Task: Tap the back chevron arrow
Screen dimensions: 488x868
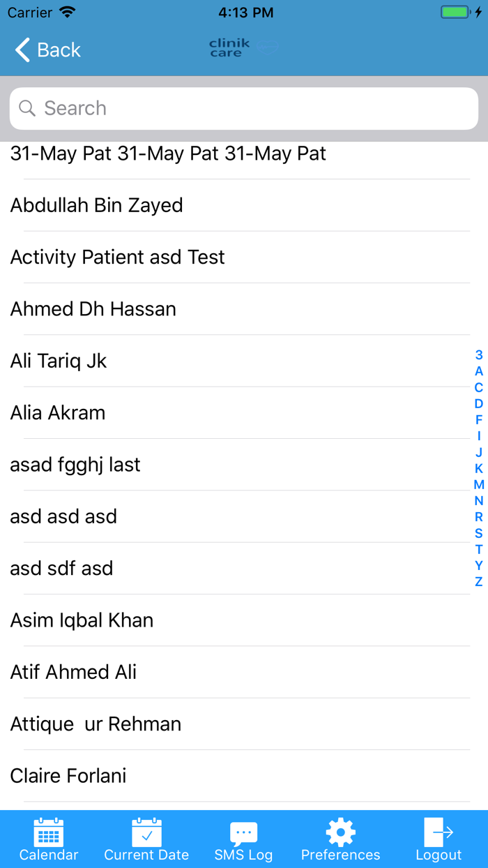Action: point(22,50)
